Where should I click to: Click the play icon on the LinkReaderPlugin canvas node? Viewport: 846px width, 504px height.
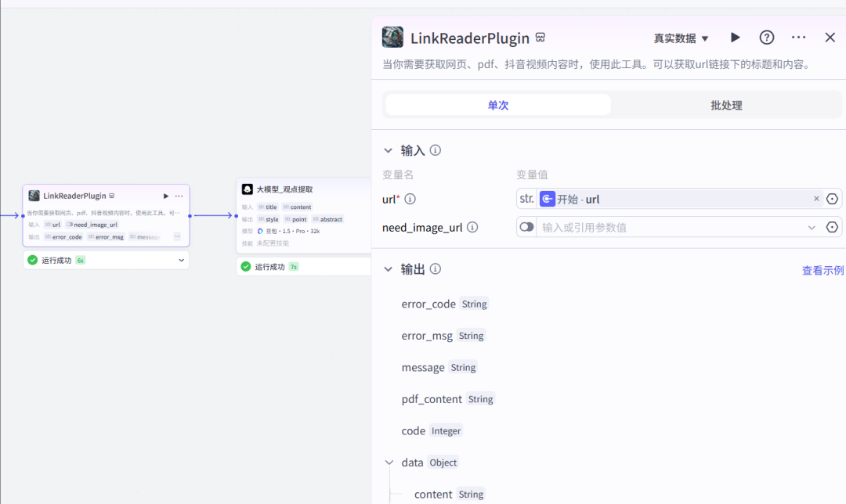(x=165, y=196)
